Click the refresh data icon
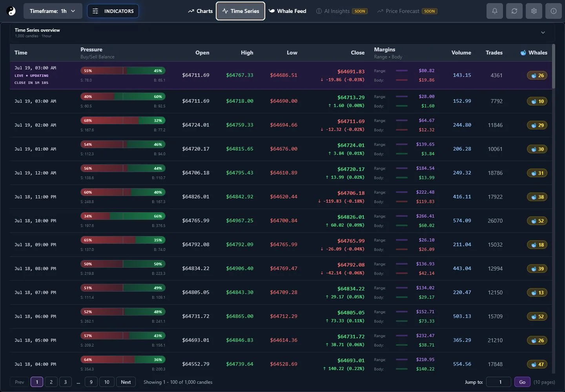This screenshot has width=565, height=392. pos(514,11)
